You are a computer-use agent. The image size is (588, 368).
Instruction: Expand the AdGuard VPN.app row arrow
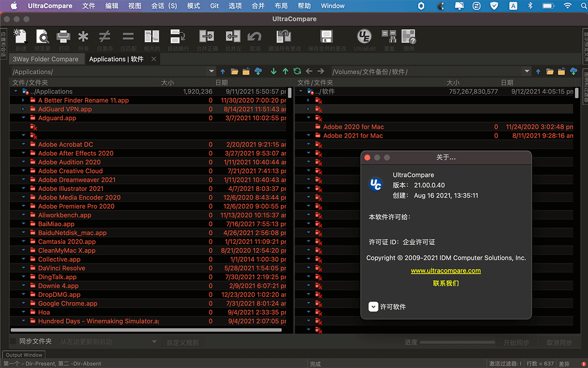pyautogui.click(x=23, y=109)
